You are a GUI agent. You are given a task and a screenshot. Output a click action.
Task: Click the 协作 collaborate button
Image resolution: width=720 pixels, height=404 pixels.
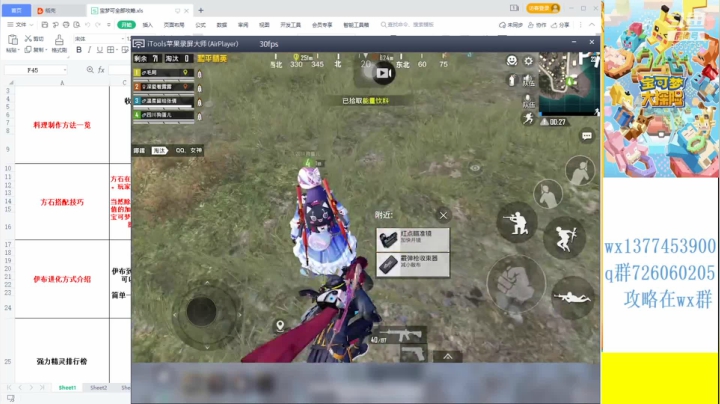pyautogui.click(x=537, y=25)
